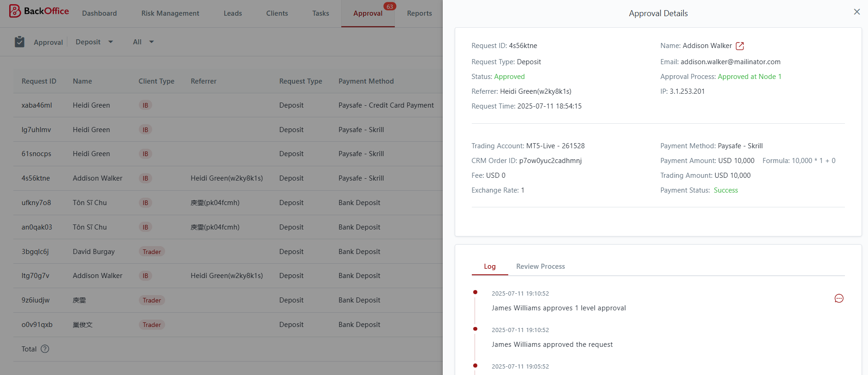868x375 pixels.
Task: Open the Dashboard menu
Action: coord(99,13)
